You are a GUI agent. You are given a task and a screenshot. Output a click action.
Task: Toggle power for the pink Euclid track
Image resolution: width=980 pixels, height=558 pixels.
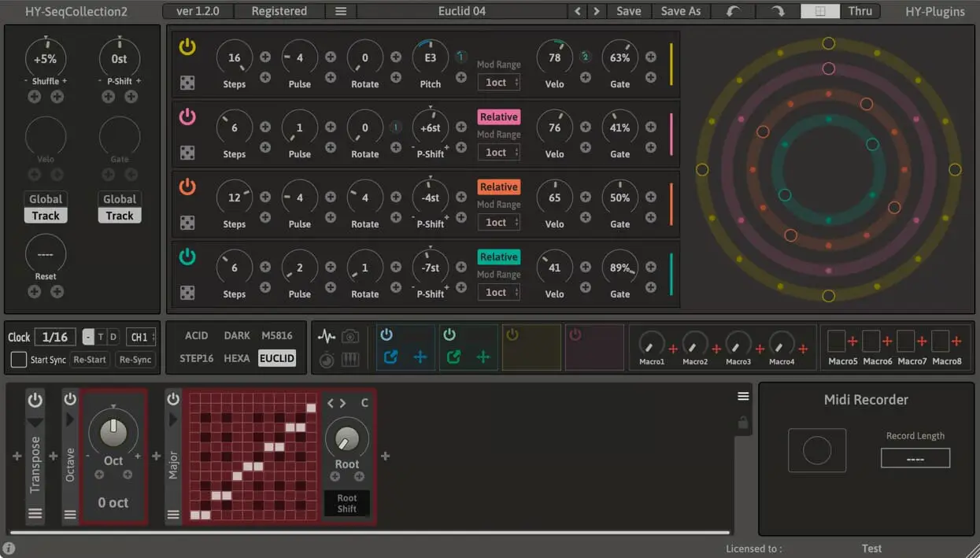coord(187,117)
